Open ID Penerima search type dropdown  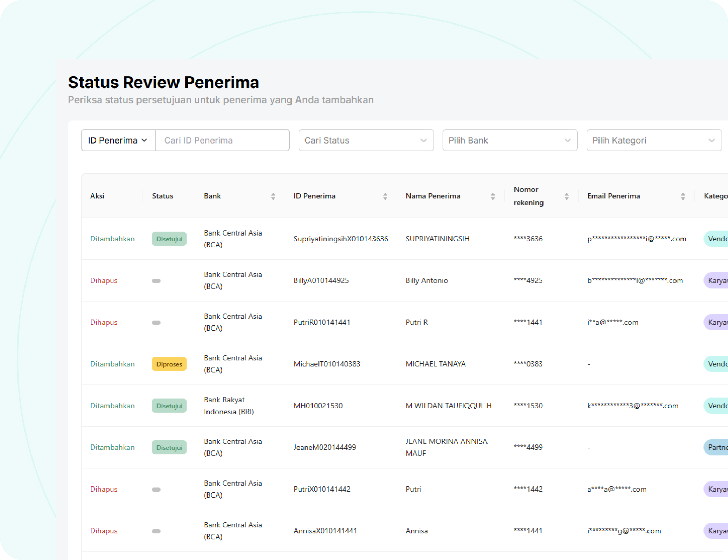click(x=118, y=140)
